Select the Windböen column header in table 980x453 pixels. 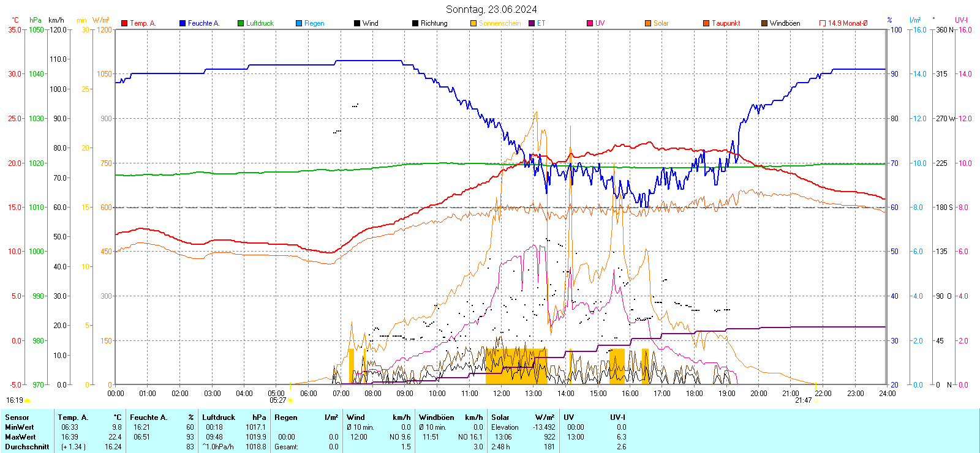pos(437,417)
